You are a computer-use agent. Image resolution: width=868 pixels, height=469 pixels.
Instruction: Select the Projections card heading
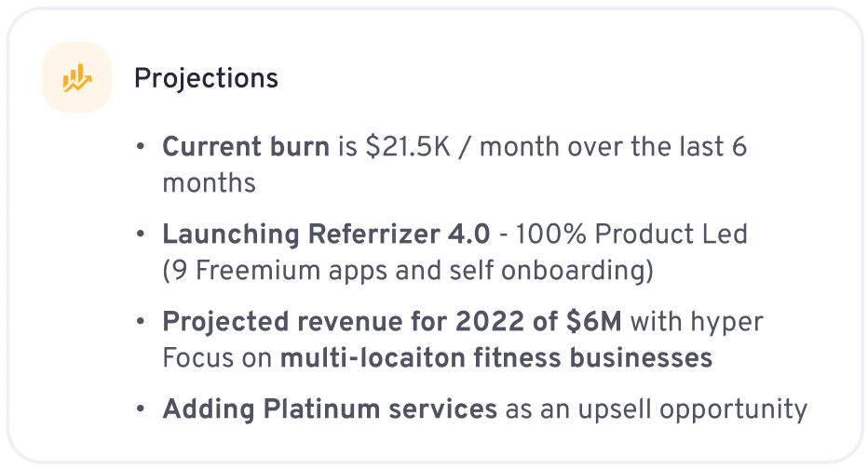(206, 78)
